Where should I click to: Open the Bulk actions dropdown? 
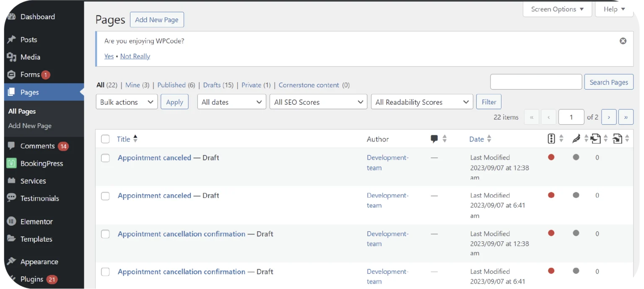tap(127, 102)
